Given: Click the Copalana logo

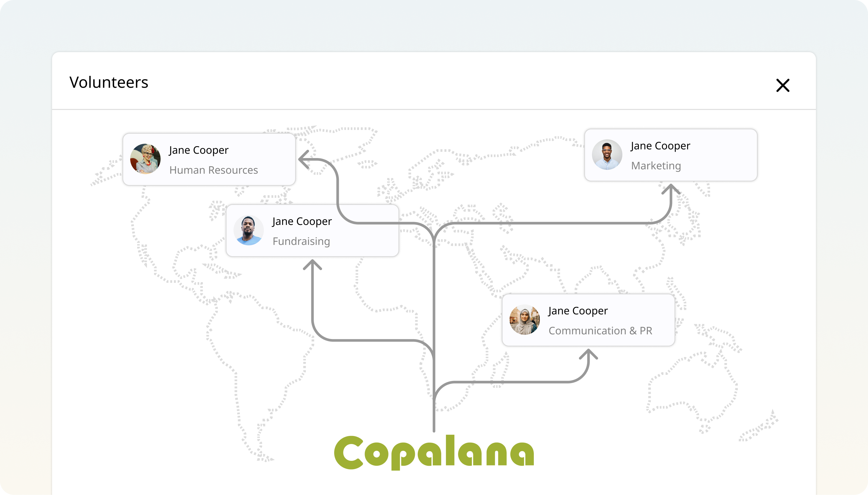Looking at the screenshot, I should [x=434, y=452].
